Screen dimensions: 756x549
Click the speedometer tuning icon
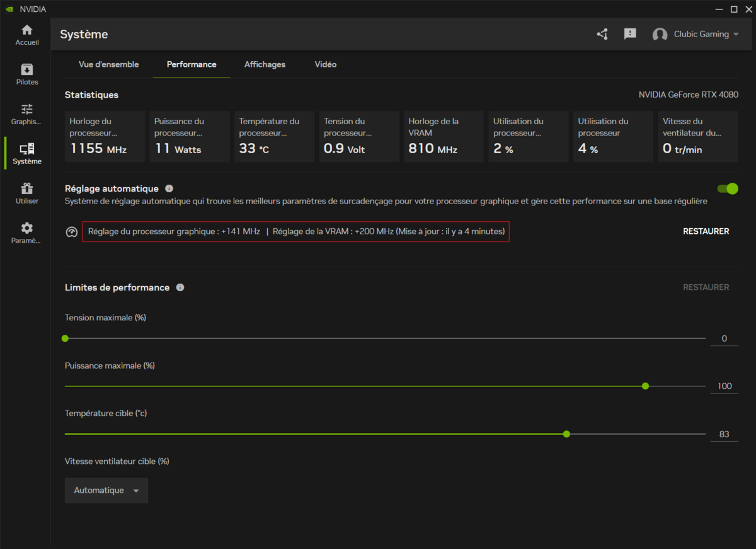point(72,232)
